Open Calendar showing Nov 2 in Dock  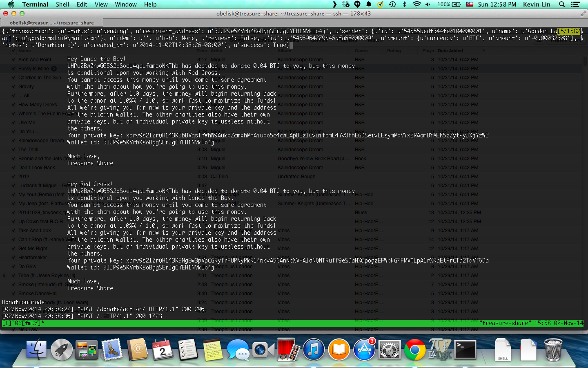click(x=163, y=350)
